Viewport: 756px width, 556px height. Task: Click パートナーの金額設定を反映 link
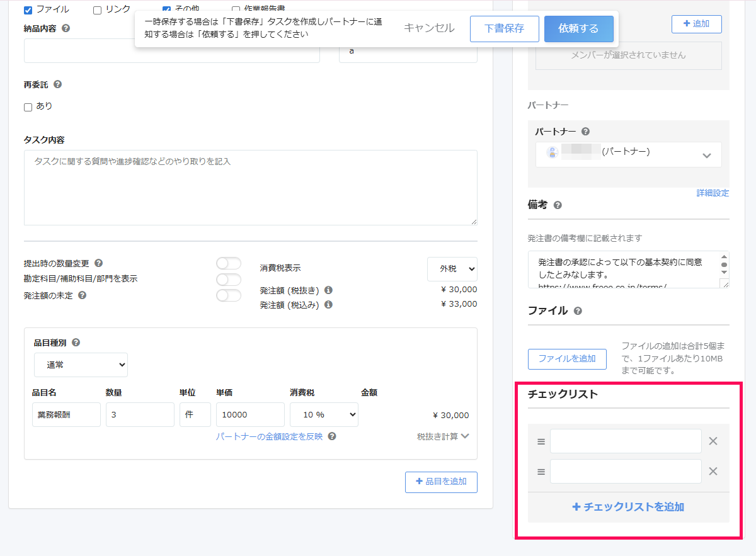click(269, 436)
